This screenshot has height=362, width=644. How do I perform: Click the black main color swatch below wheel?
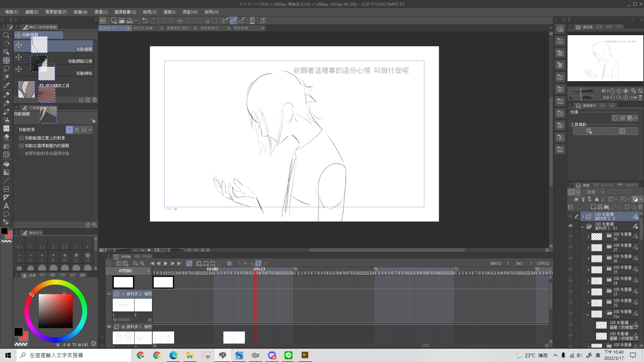pos(18,332)
